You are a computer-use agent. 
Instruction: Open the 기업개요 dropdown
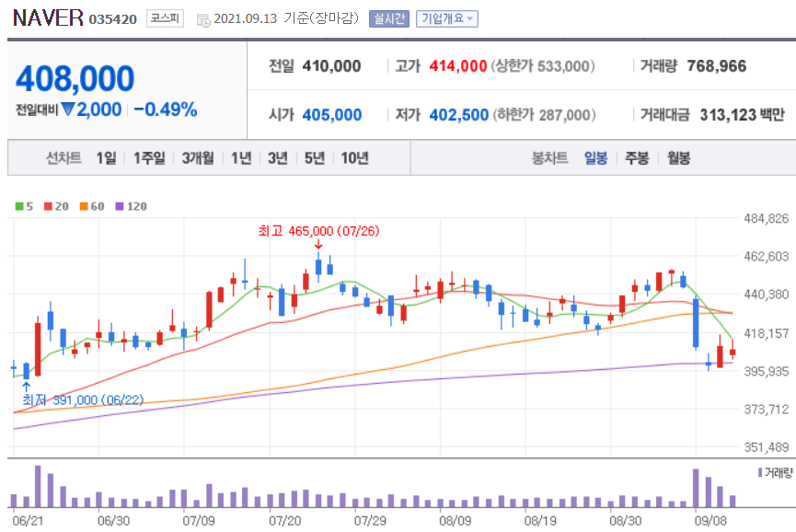coord(446,18)
